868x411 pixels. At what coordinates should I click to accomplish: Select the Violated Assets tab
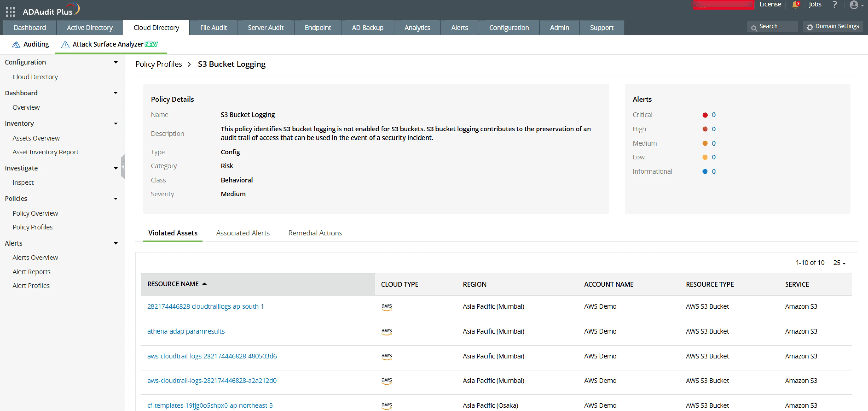click(x=173, y=233)
